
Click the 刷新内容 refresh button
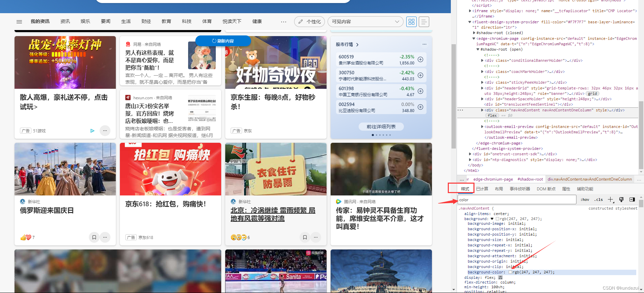pyautogui.click(x=223, y=41)
